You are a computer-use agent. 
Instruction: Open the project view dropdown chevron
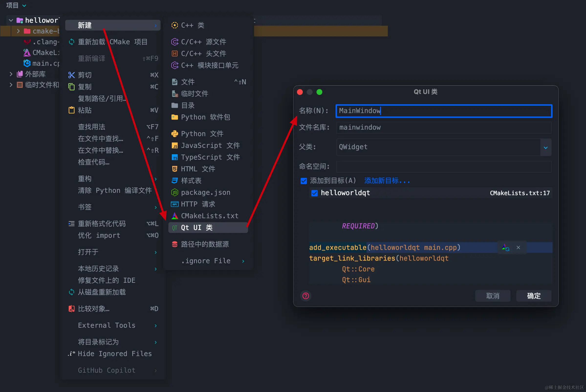pos(24,6)
